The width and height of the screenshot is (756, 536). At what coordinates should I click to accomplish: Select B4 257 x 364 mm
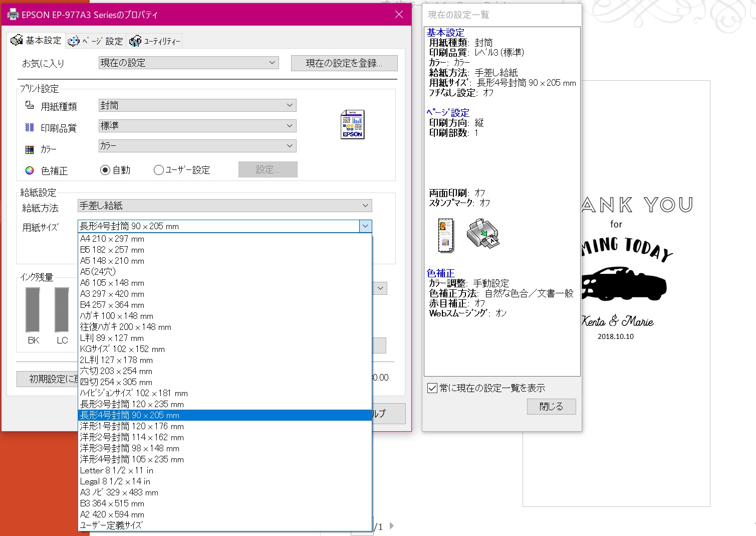(225, 305)
